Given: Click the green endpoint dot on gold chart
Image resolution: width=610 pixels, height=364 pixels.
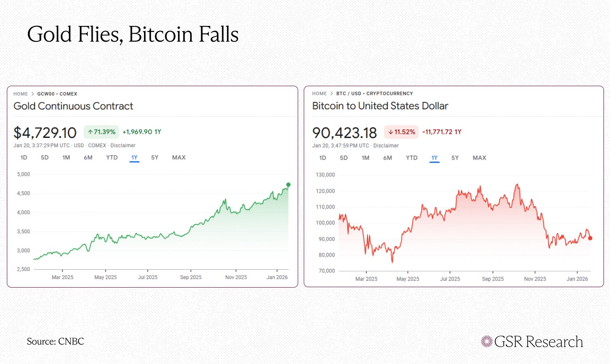Looking at the screenshot, I should (x=288, y=185).
